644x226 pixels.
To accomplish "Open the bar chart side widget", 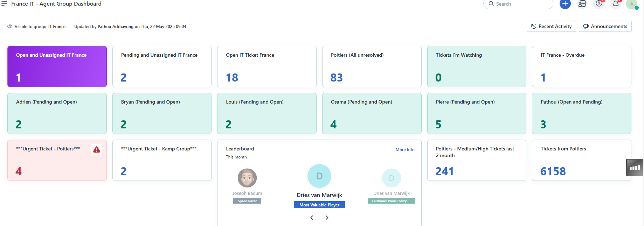I will pyautogui.click(x=635, y=168).
